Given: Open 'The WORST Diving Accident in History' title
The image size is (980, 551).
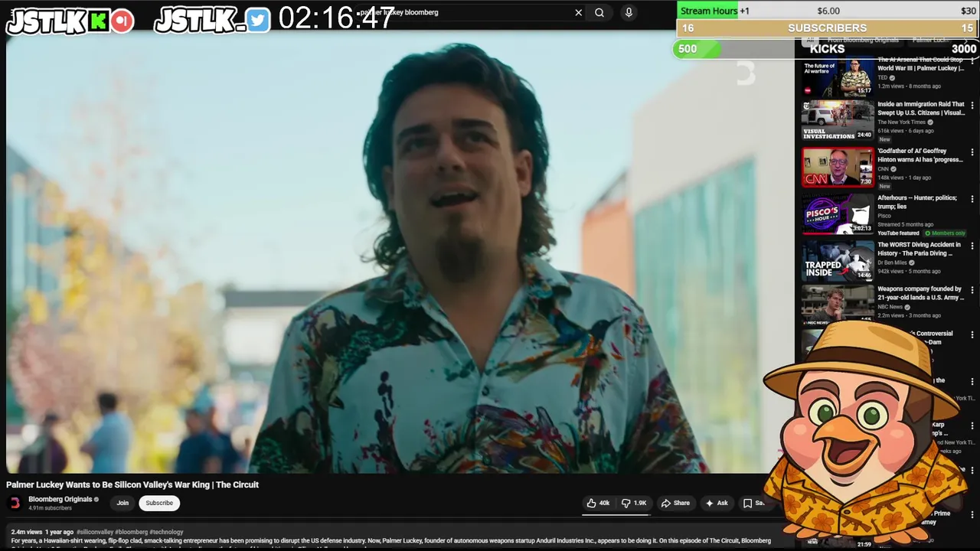Looking at the screenshot, I should coord(917,249).
